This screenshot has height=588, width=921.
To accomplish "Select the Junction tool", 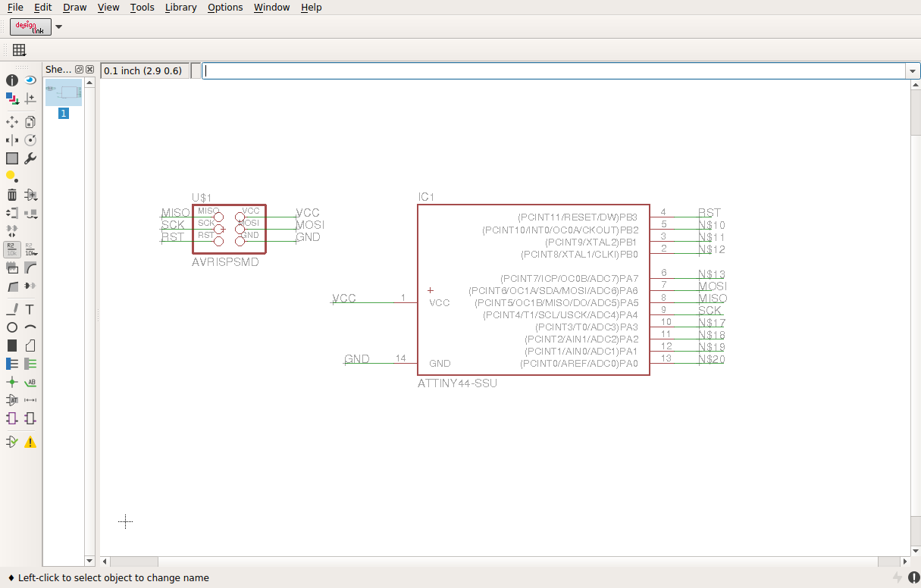I will pyautogui.click(x=12, y=382).
